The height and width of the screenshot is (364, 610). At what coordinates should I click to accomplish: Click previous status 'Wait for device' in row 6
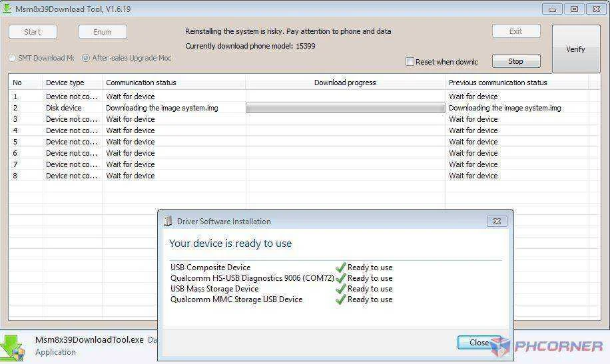[x=473, y=153]
